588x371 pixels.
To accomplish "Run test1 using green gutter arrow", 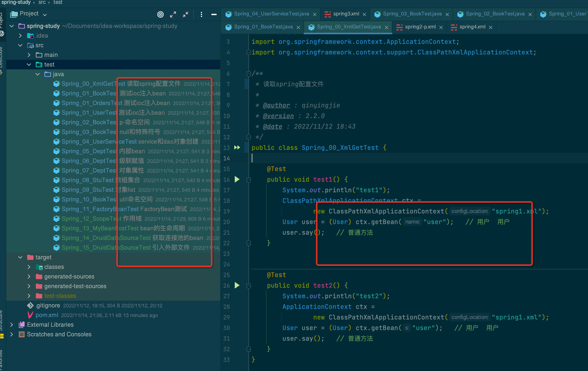I will tap(237, 179).
